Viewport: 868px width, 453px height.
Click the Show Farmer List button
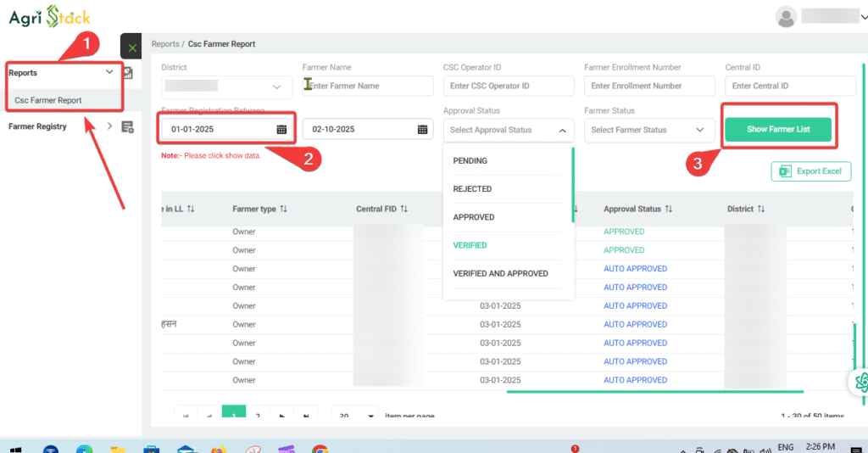[x=779, y=129]
